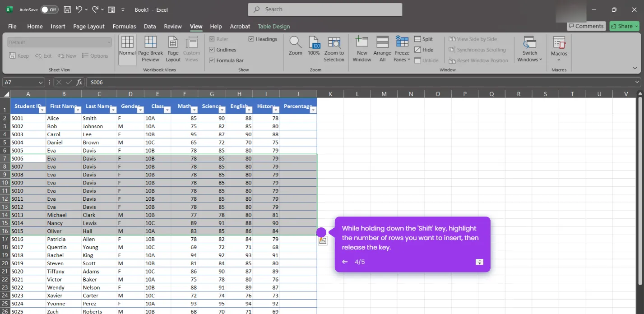Screen dimensions: 644x314
Task: Click in the Search box
Action: pos(325,9)
